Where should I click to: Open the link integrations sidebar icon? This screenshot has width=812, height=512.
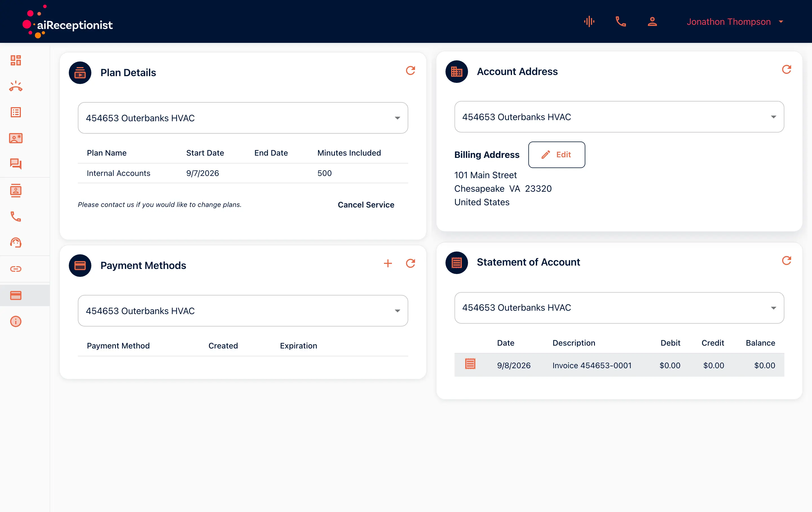[x=16, y=269]
